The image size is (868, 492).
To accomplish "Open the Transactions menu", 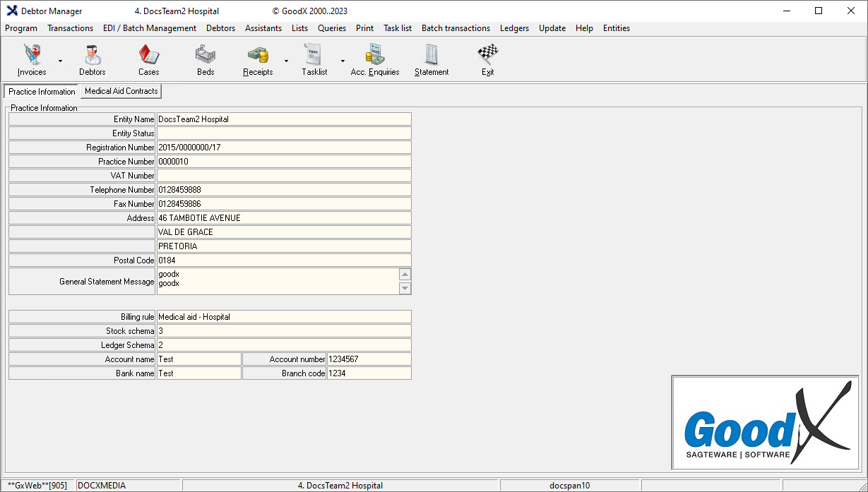I will pos(70,28).
